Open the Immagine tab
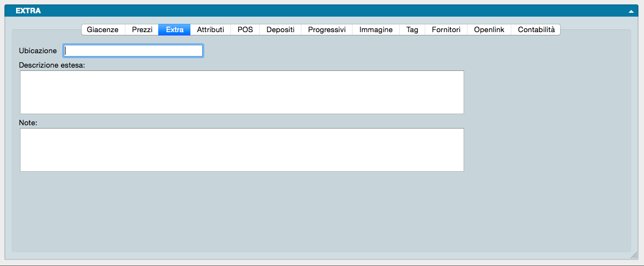Image resolution: width=644 pixels, height=266 pixels. pyautogui.click(x=376, y=30)
